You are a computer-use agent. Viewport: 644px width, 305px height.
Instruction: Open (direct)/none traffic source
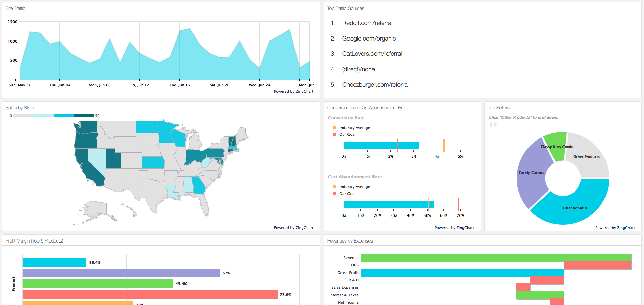358,69
